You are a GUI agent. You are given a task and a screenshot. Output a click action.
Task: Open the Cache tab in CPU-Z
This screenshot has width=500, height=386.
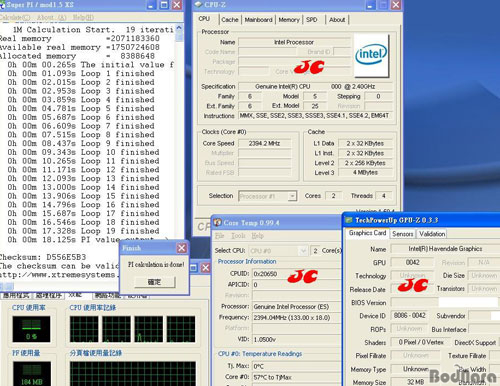coord(230,20)
